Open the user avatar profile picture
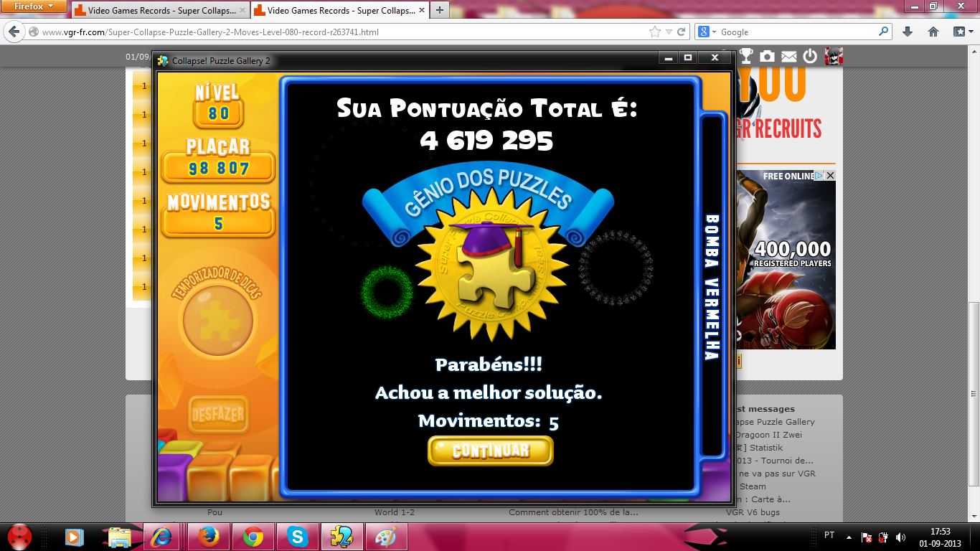 834,56
